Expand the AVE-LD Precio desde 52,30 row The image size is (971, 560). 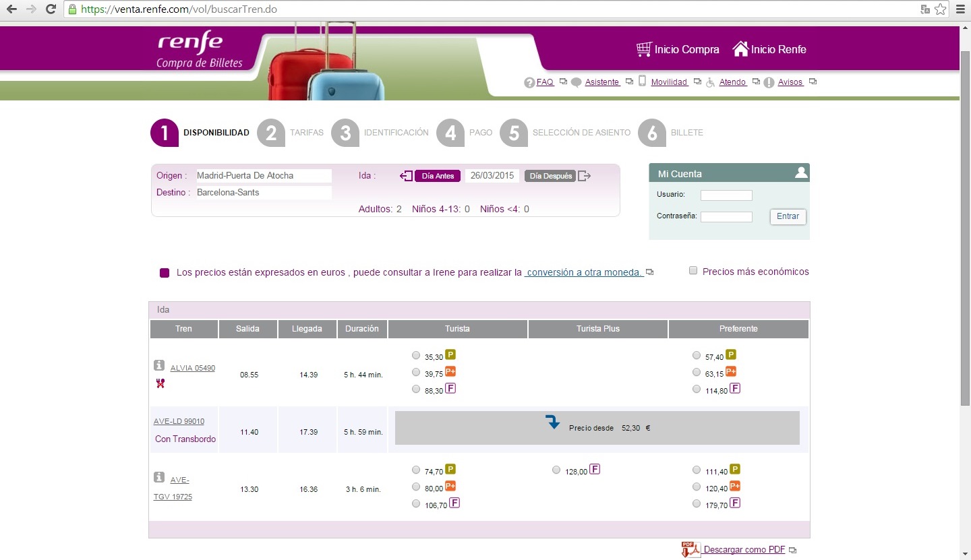point(553,423)
